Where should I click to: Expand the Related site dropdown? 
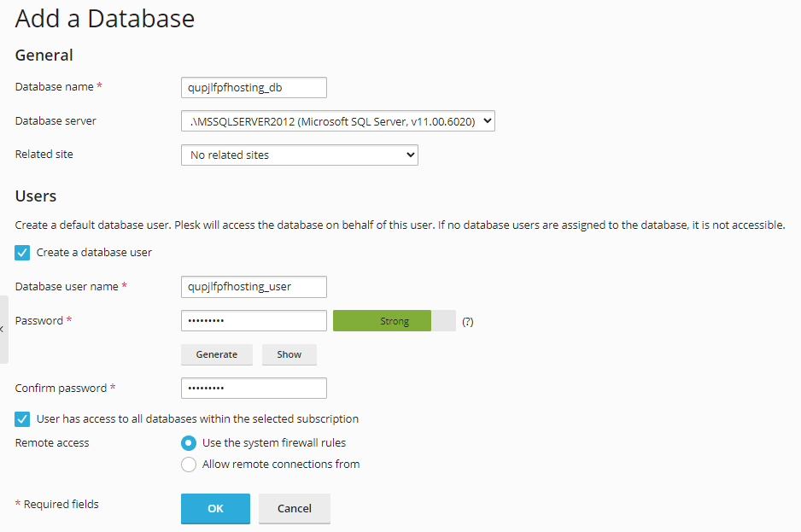pyautogui.click(x=299, y=155)
